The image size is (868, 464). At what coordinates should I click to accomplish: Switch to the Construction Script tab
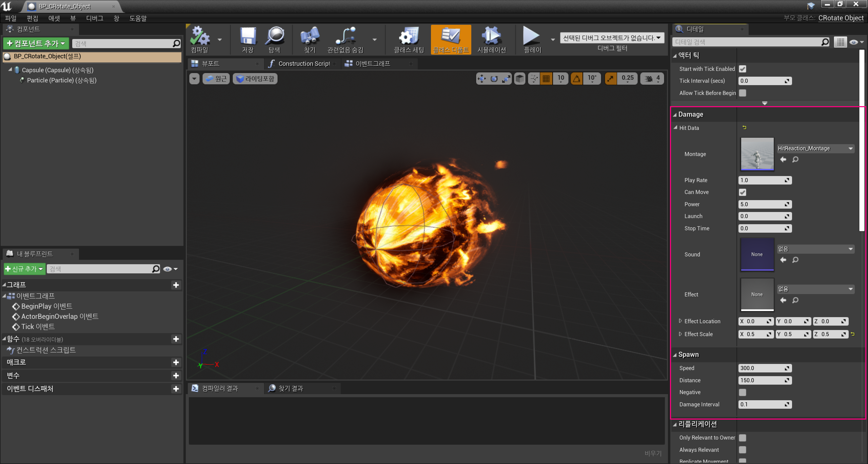click(303, 64)
